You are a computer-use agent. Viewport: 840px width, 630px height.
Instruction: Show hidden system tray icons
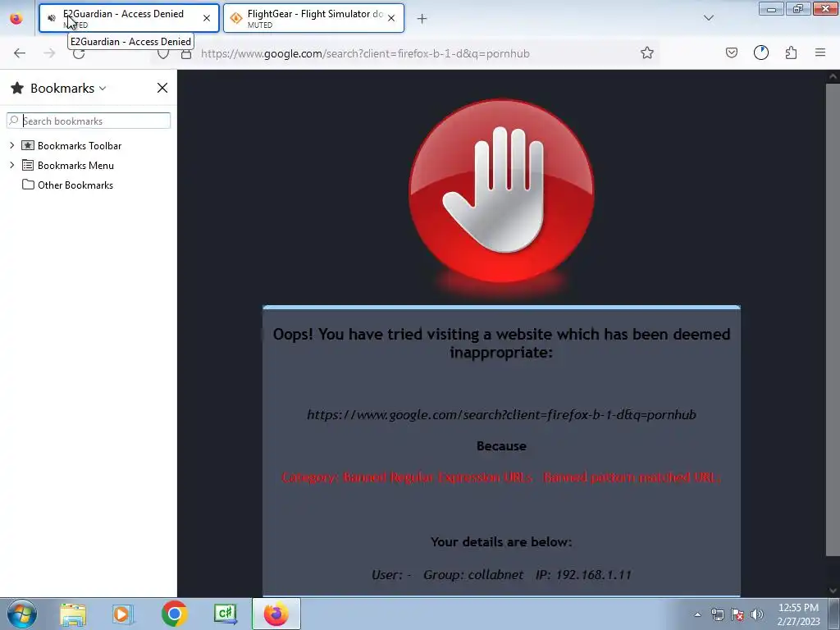coord(697,614)
